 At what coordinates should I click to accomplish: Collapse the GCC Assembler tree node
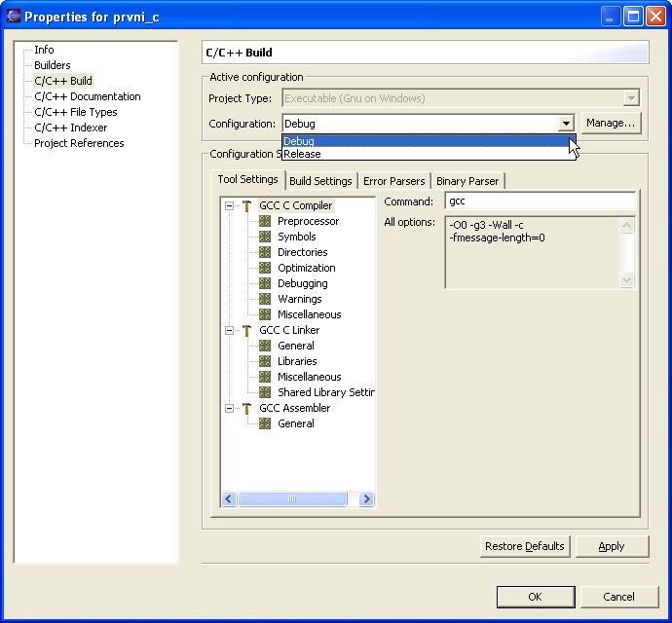click(230, 408)
